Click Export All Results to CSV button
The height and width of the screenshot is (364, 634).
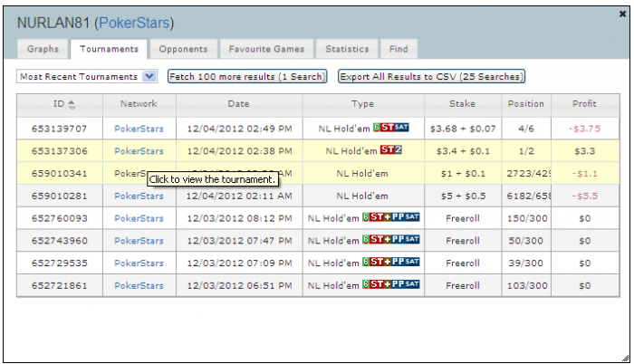point(431,76)
